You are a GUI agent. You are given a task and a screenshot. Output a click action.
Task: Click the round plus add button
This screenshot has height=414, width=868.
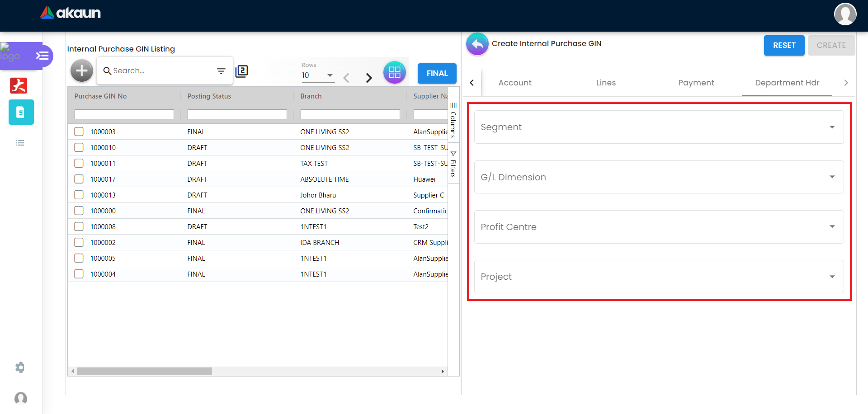(82, 71)
